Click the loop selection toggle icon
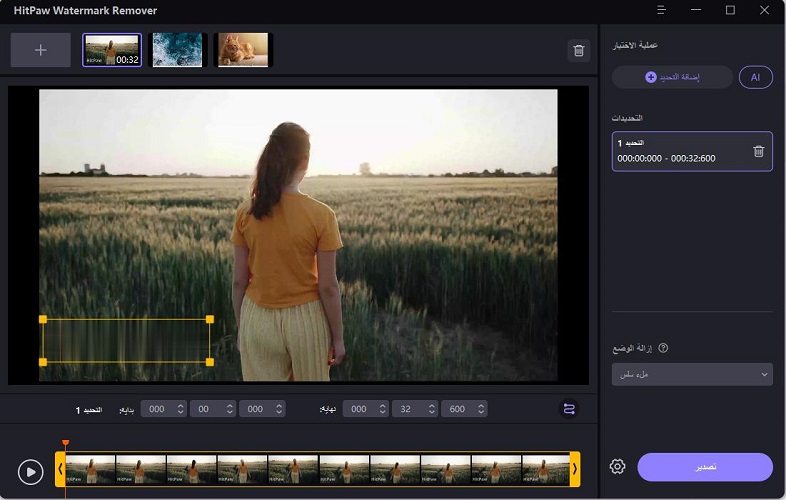 click(569, 409)
